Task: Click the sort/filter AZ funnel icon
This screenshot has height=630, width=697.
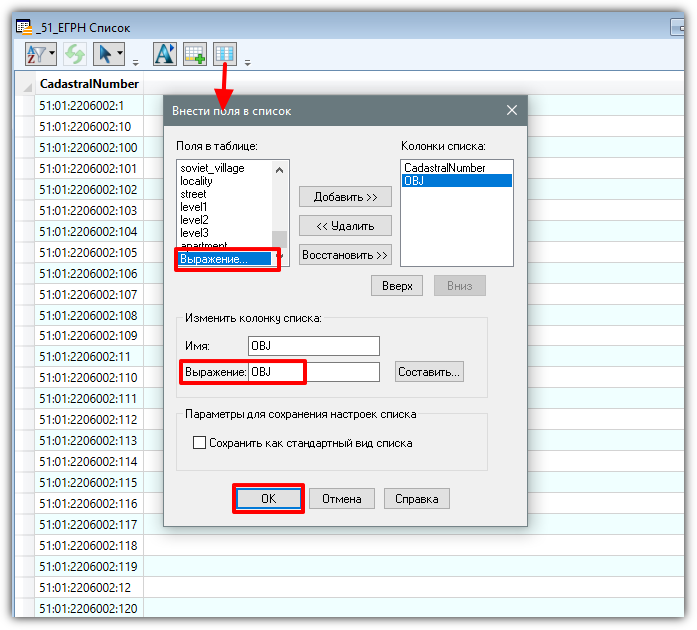Action: coord(36,54)
